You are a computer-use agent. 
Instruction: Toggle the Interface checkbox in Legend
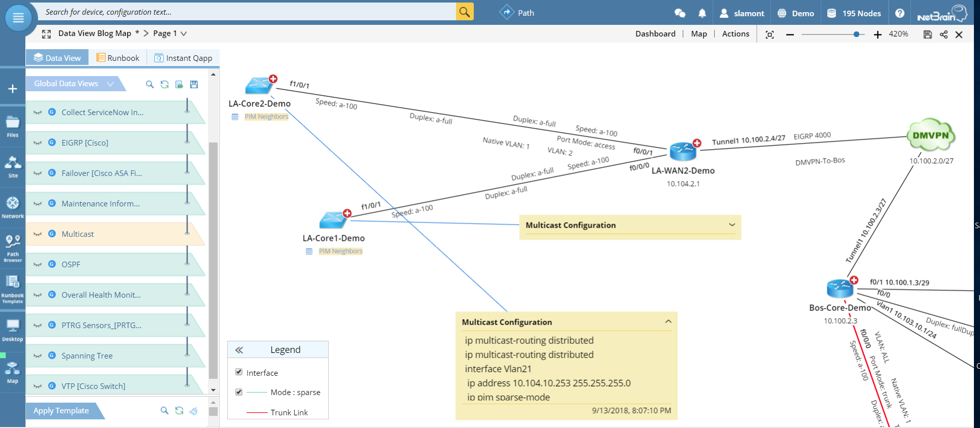[x=239, y=372]
